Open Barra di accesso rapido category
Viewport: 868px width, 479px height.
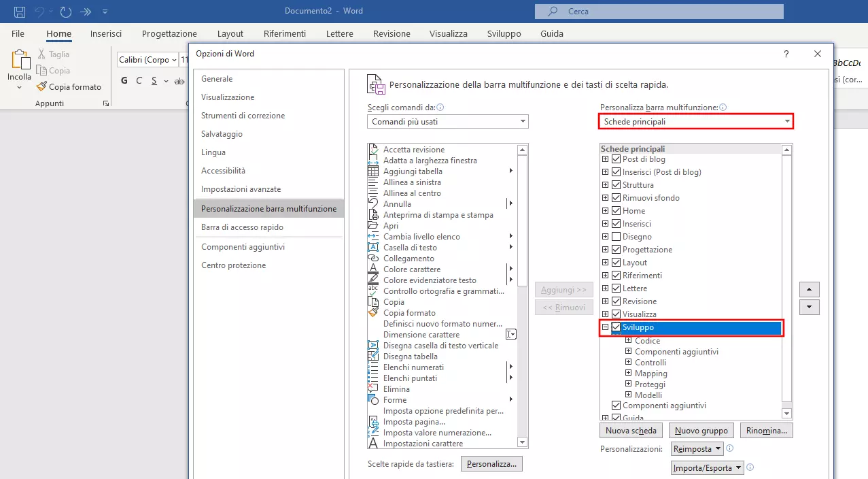pyautogui.click(x=269, y=227)
